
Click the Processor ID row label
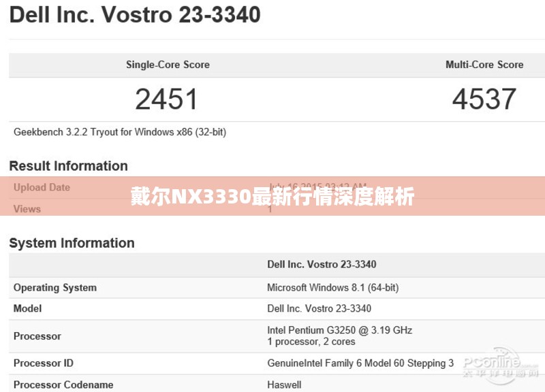(44, 363)
